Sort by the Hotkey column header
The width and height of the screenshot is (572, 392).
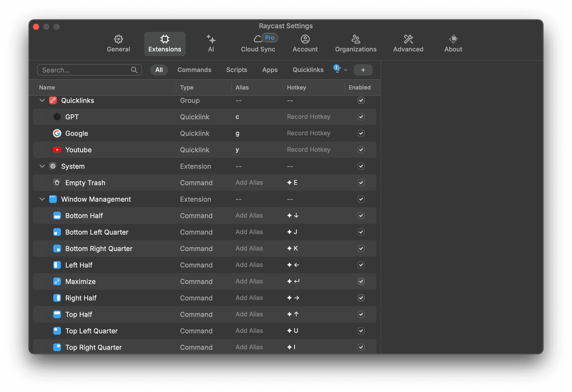tap(296, 87)
